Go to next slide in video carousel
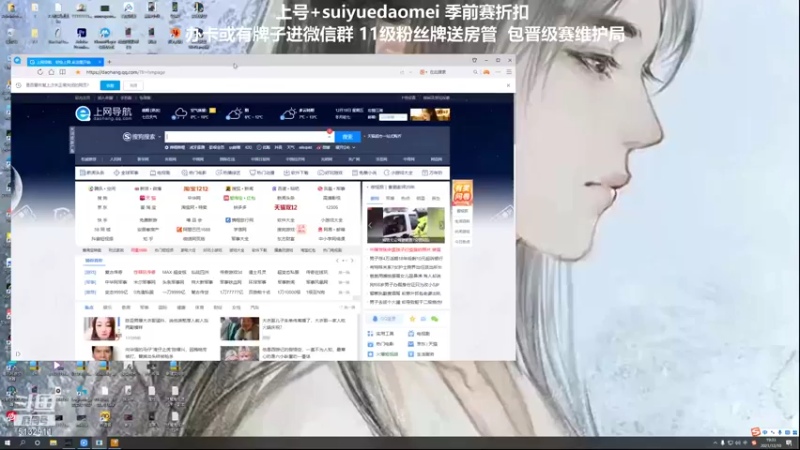800x450 pixels. point(441,225)
